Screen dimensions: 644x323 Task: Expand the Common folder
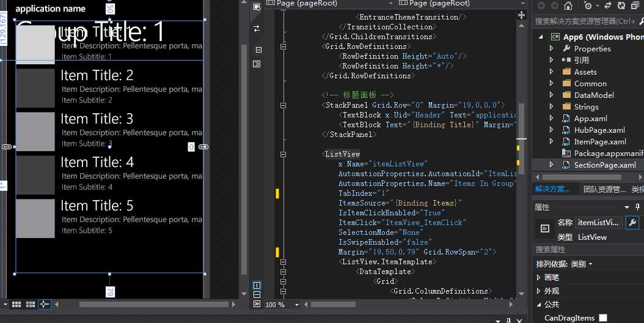551,84
